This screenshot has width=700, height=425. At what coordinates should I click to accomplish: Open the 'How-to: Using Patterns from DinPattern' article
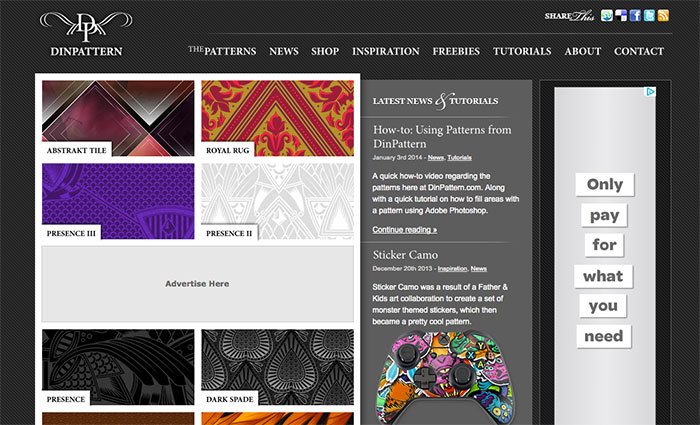coord(442,137)
